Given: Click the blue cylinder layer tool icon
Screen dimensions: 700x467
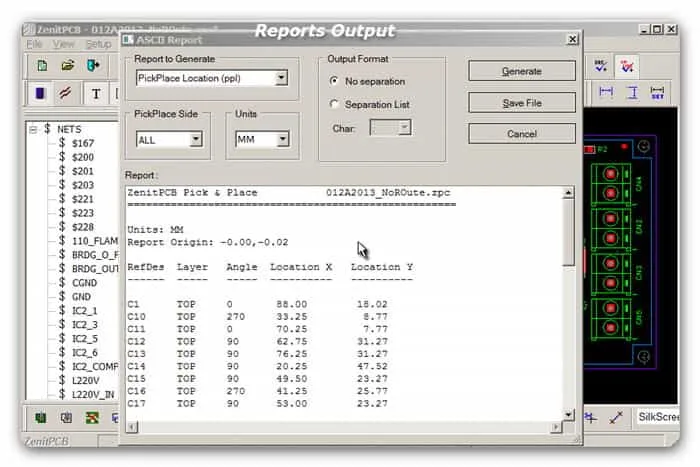Looking at the screenshot, I should pos(40,94).
